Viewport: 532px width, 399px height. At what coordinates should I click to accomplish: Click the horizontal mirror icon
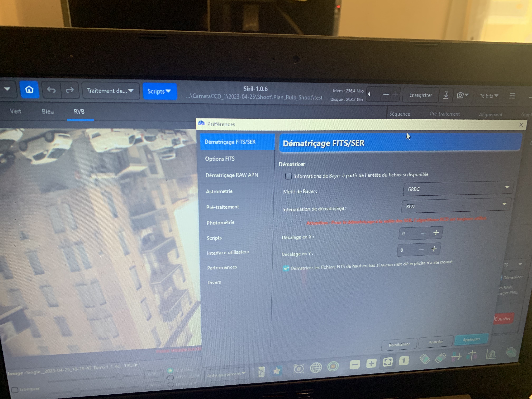456,356
